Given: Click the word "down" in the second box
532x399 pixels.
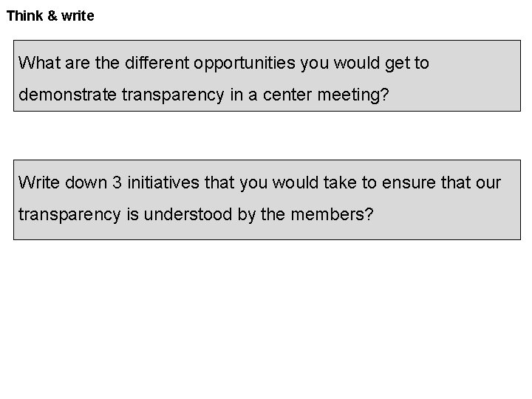Looking at the screenshot, I should point(86,183).
